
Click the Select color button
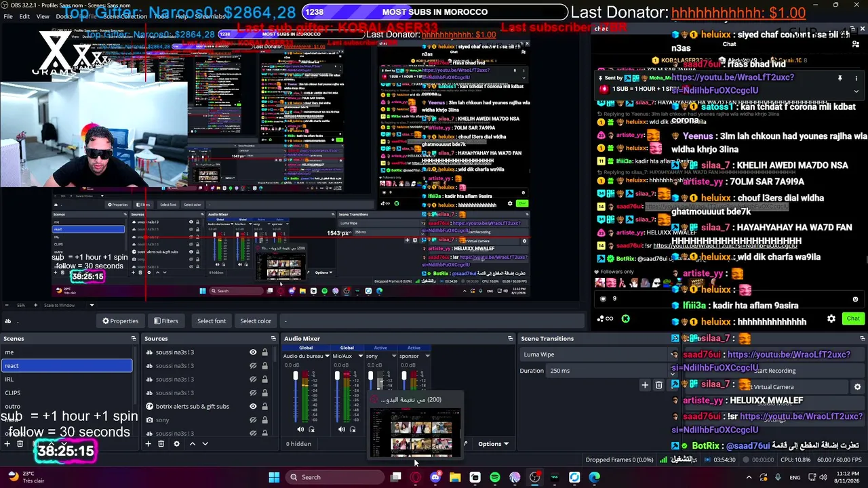(x=256, y=321)
